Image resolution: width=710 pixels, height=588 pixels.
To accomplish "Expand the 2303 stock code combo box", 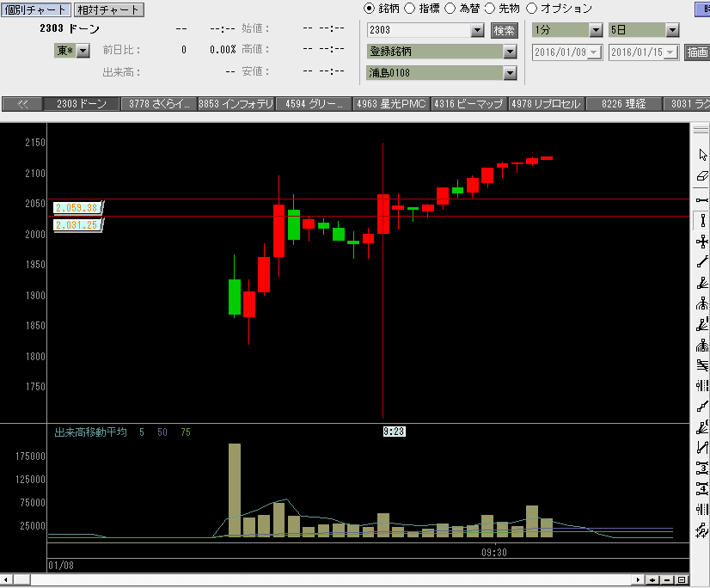I will pos(477,30).
